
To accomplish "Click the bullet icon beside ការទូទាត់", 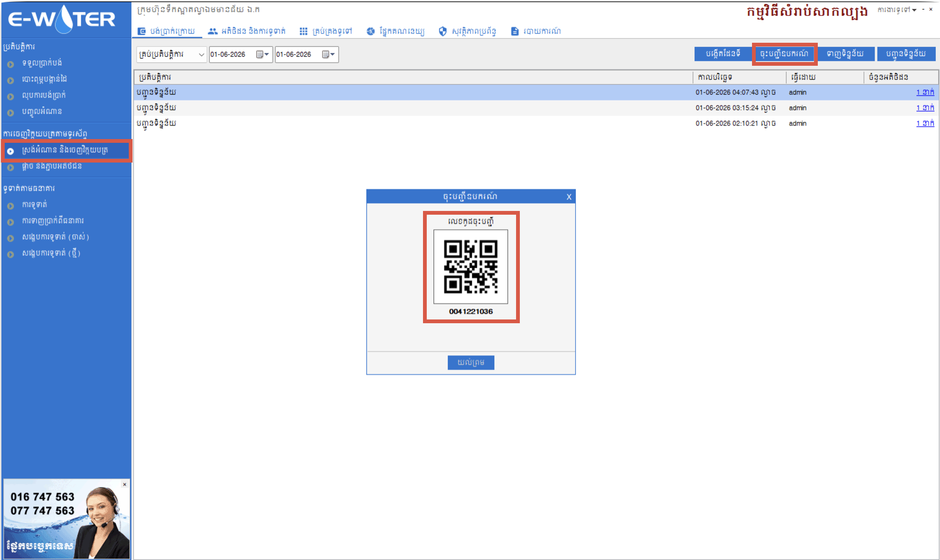I will coord(10,206).
